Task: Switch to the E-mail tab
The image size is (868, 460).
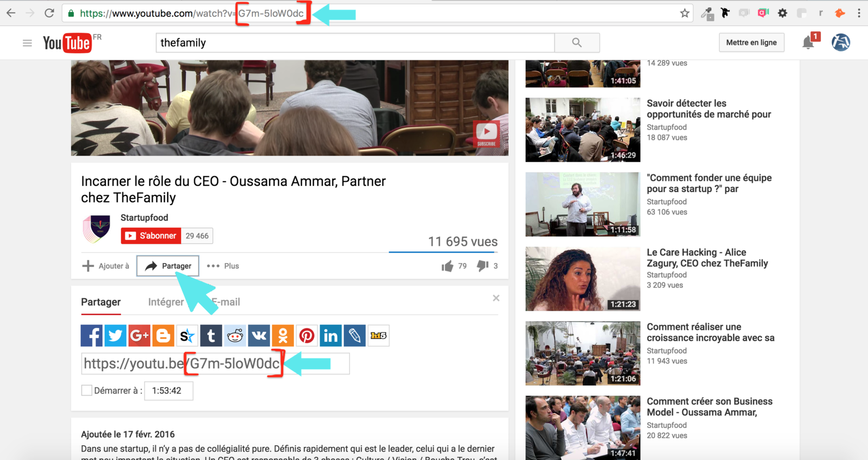Action: pyautogui.click(x=226, y=302)
